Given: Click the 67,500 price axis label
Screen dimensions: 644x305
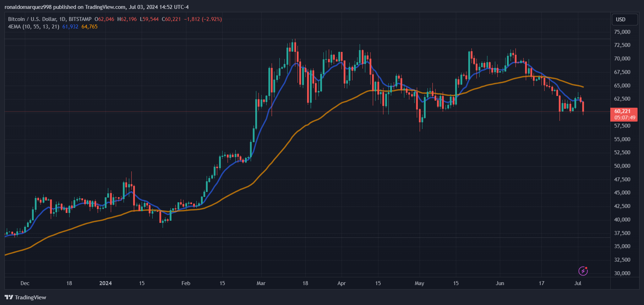Looking at the screenshot, I should tap(622, 72).
